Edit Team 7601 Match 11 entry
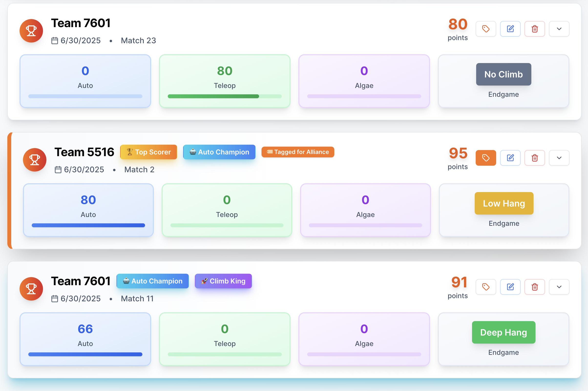The image size is (588, 391). [510, 287]
